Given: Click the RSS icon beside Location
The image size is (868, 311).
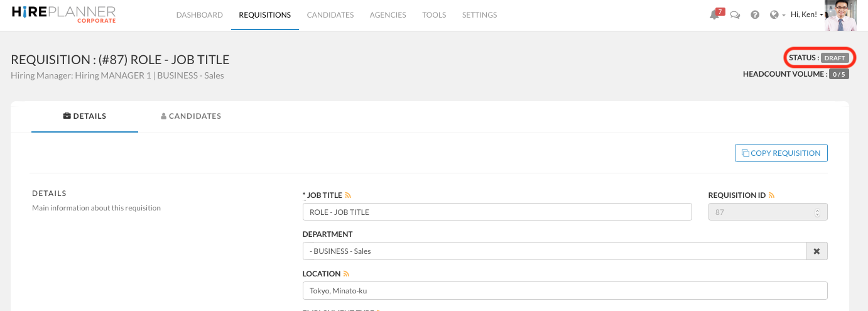Looking at the screenshot, I should click(346, 274).
